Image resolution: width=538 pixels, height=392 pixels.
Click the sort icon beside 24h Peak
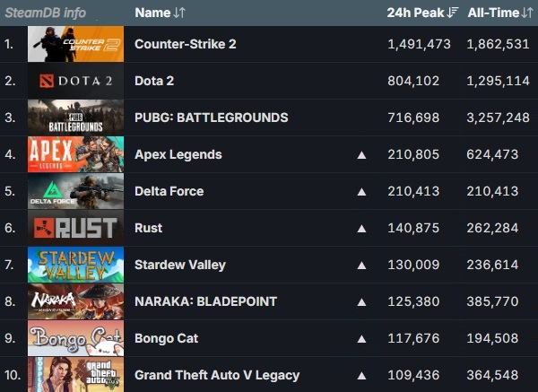tap(453, 13)
